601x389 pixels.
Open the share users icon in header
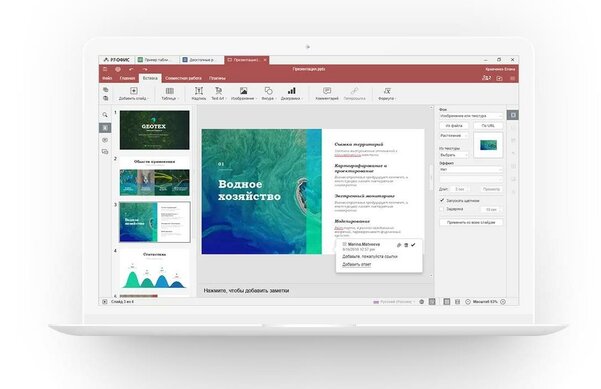tap(486, 78)
